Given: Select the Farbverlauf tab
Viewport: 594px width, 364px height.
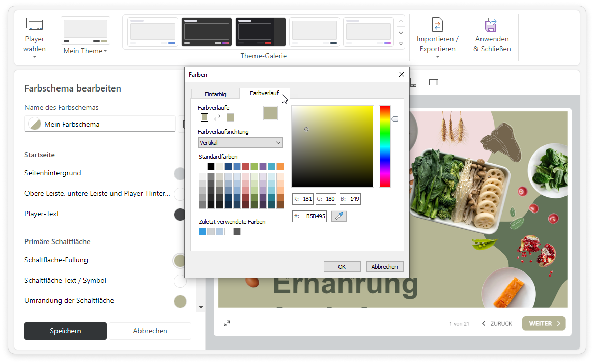Looking at the screenshot, I should point(264,93).
